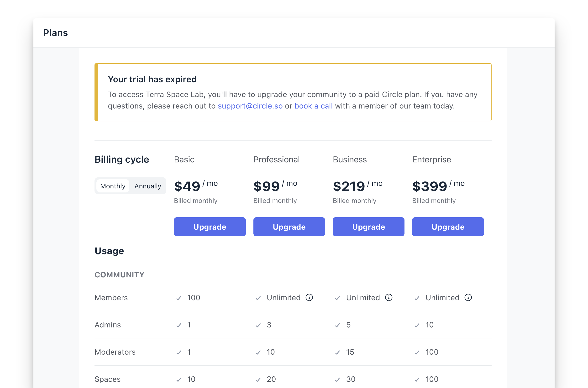This screenshot has height=388, width=588.
Task: Upgrade to the Professional plan
Action: [x=289, y=227]
